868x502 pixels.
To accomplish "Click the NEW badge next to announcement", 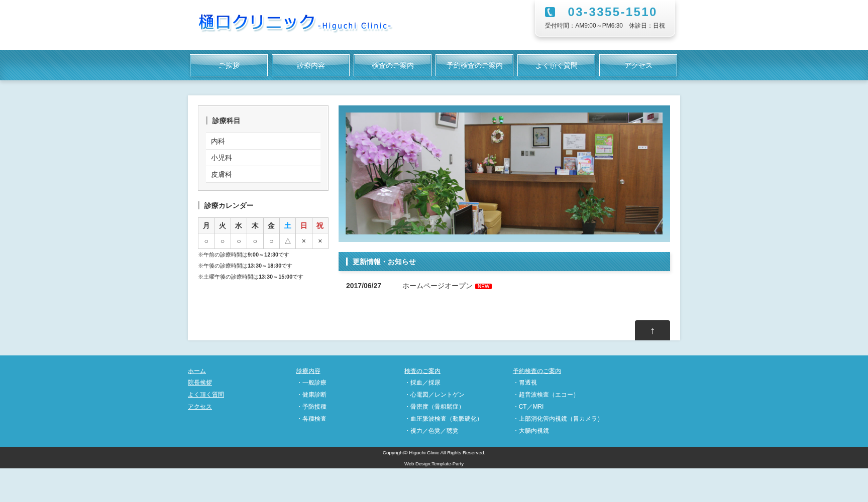I will [483, 286].
